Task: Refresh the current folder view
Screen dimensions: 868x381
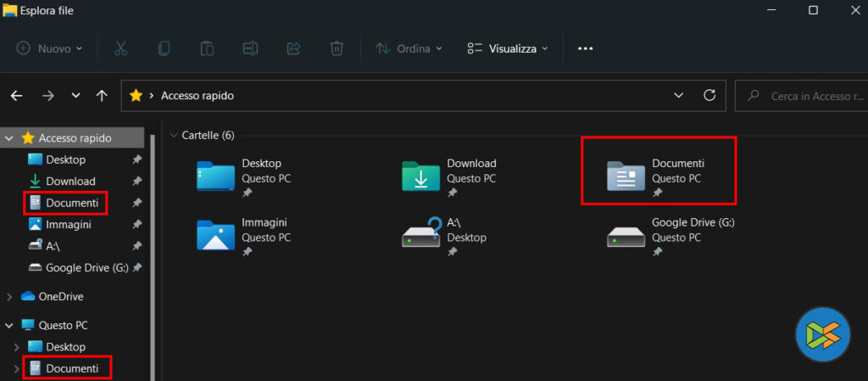Action: click(x=710, y=96)
